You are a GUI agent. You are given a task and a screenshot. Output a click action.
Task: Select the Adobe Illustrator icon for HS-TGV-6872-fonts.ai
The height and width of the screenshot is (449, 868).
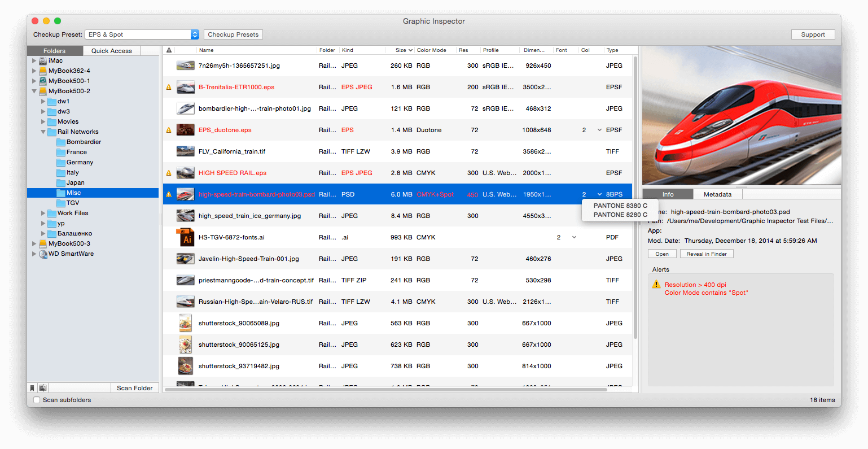185,237
